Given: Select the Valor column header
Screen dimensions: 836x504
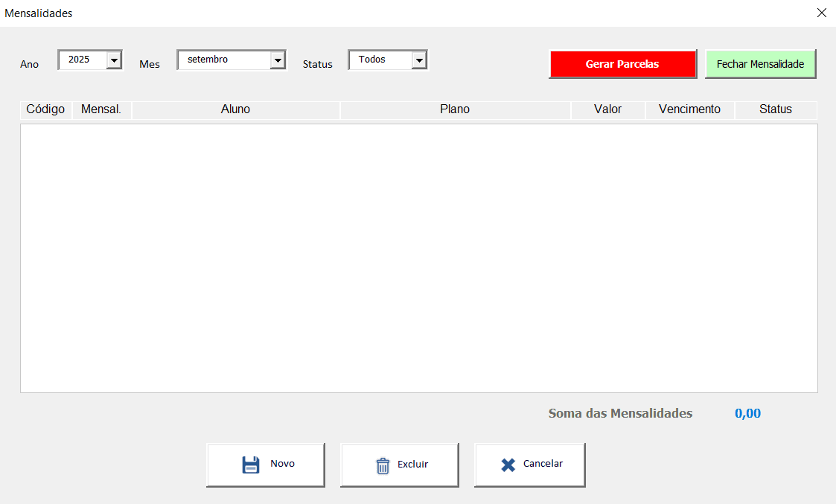Looking at the screenshot, I should click(x=607, y=109).
